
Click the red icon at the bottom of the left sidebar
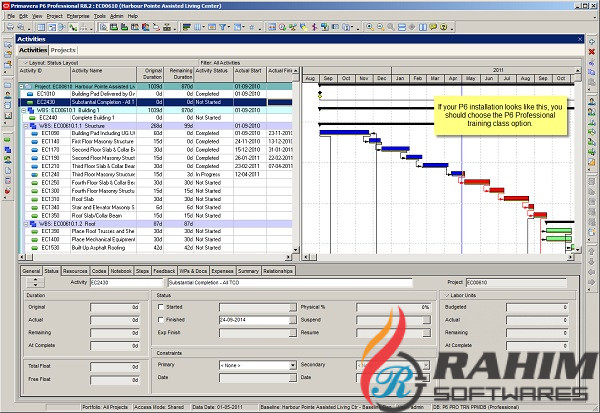click(7, 191)
